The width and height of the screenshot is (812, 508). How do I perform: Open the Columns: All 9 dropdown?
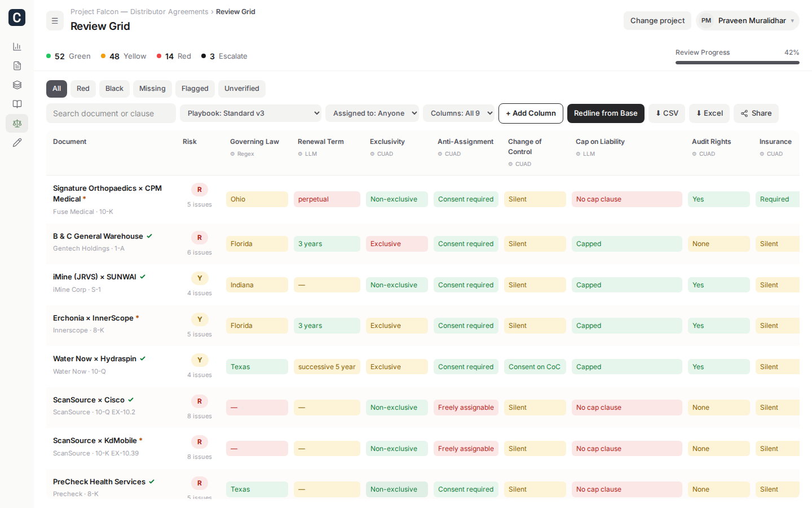[458, 113]
